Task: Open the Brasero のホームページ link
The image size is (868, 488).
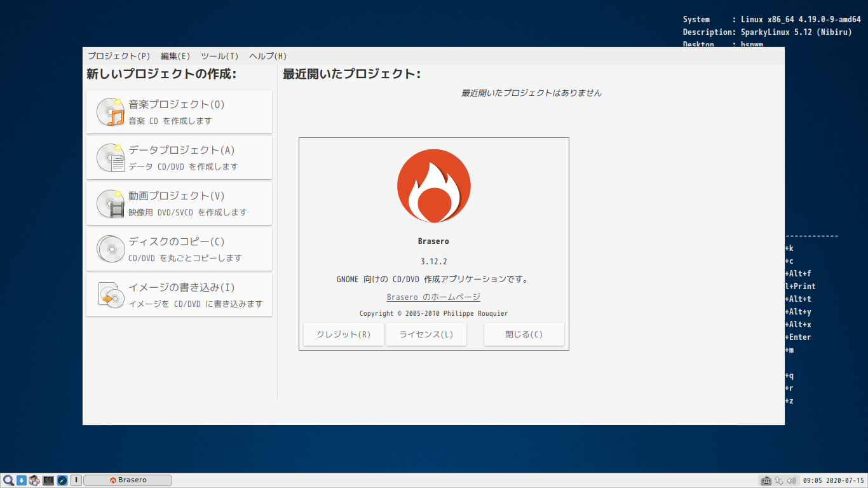Action: tap(434, 297)
